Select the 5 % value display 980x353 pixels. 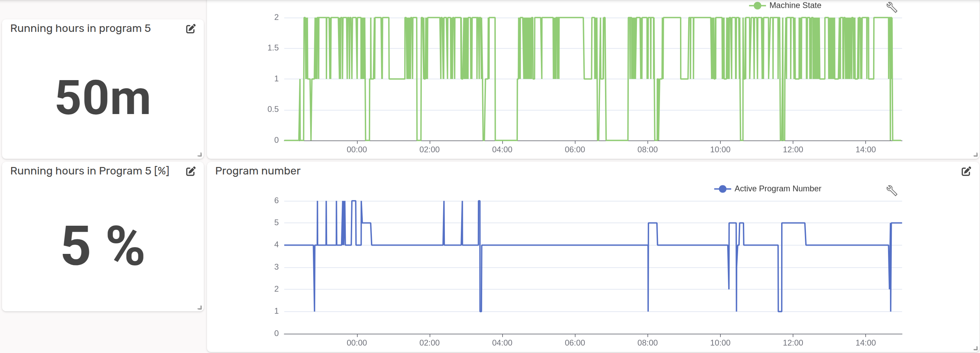103,245
